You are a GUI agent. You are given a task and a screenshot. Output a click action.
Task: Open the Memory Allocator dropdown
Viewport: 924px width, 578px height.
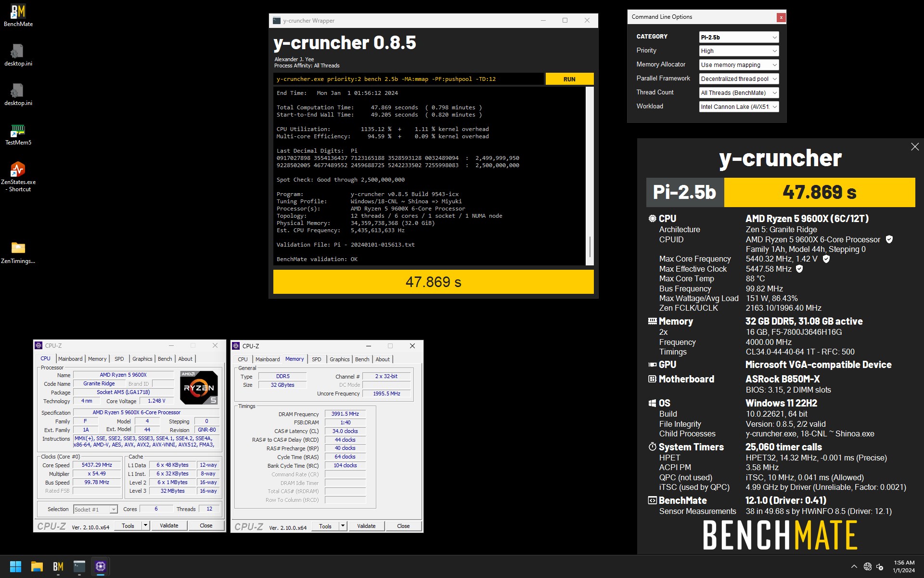pos(739,65)
